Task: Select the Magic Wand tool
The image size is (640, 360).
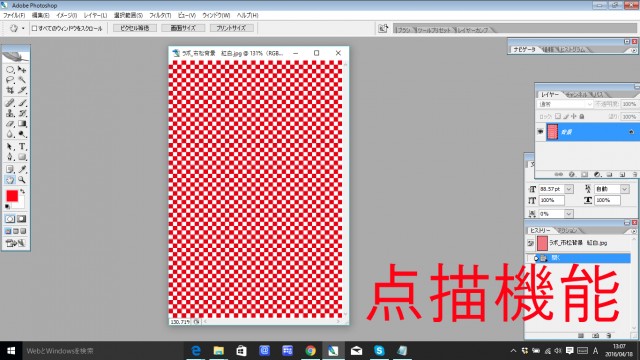Action: point(22,80)
